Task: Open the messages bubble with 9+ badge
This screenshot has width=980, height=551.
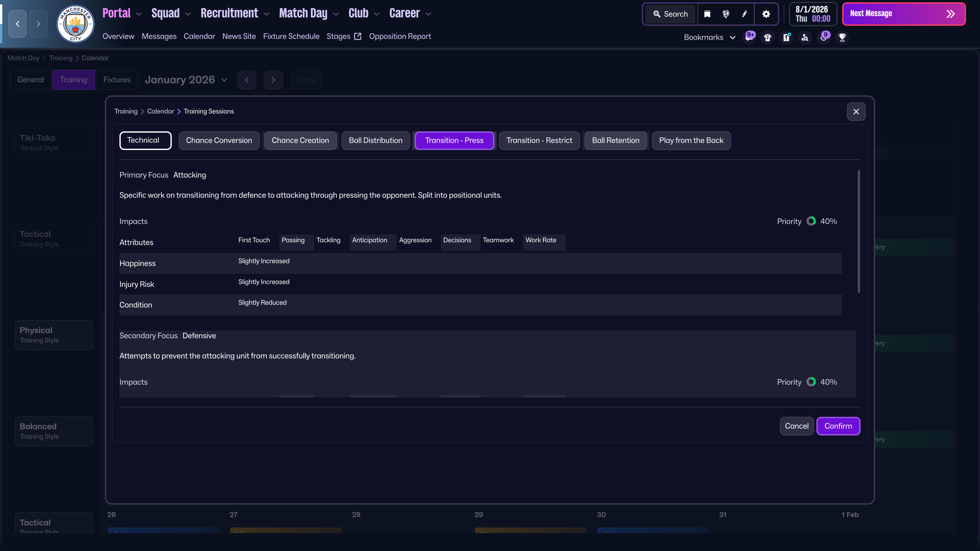Action: click(749, 37)
